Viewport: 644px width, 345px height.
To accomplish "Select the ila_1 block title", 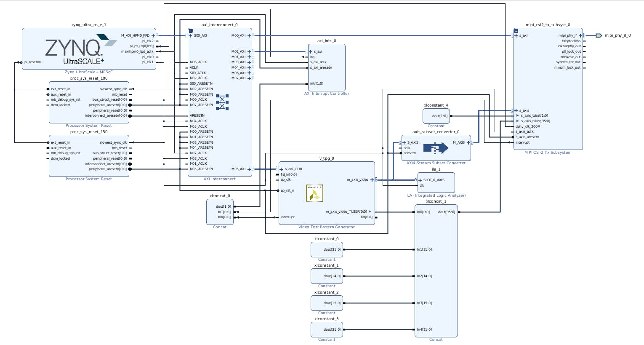I will point(436,169).
